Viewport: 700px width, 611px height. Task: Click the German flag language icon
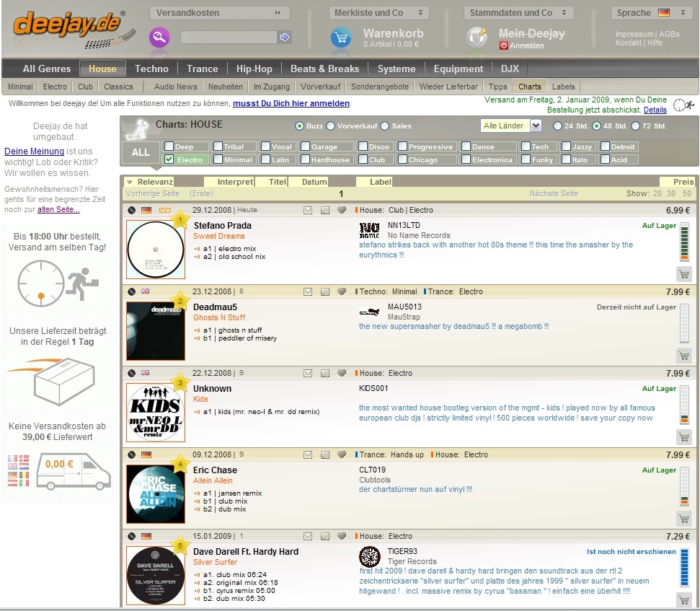click(x=664, y=12)
